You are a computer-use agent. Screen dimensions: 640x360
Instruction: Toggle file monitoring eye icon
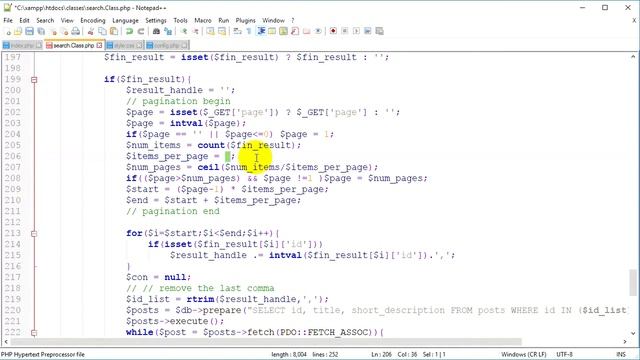[318, 31]
